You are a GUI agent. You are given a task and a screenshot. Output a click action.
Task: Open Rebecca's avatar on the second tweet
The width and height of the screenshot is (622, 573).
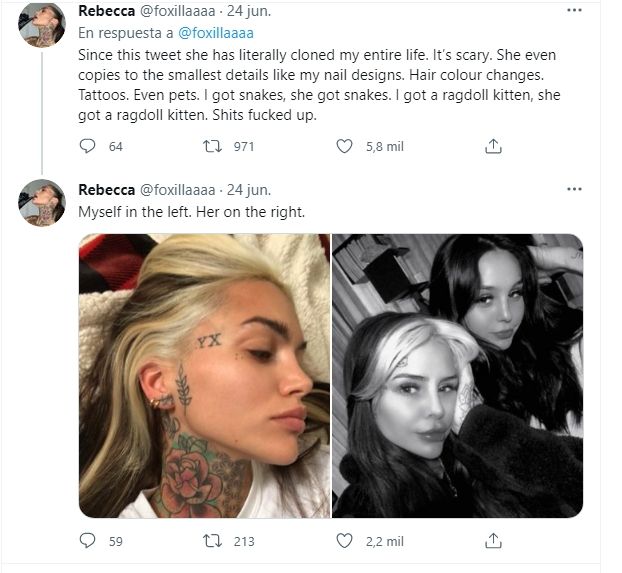[42, 201]
